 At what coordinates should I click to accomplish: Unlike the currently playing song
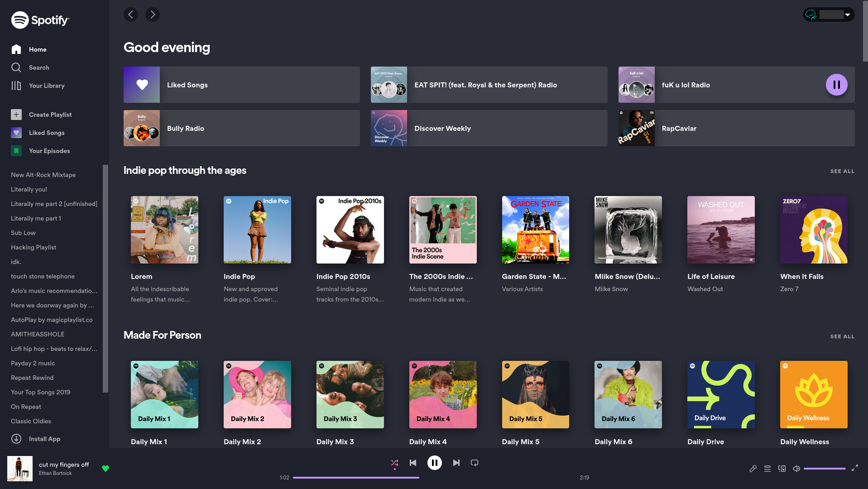pyautogui.click(x=106, y=469)
